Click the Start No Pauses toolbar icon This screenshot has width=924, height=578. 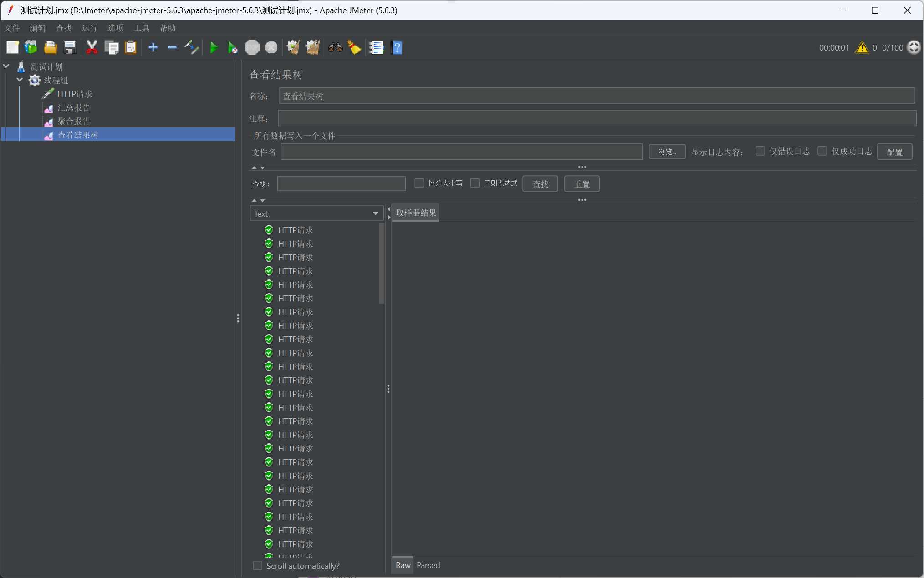tap(233, 47)
